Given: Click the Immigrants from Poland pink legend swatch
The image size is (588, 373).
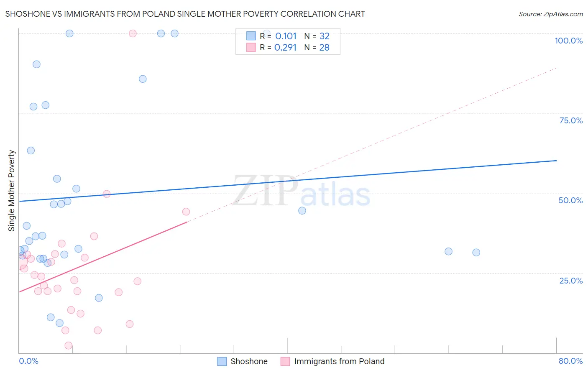Looking at the screenshot, I should tap(285, 361).
